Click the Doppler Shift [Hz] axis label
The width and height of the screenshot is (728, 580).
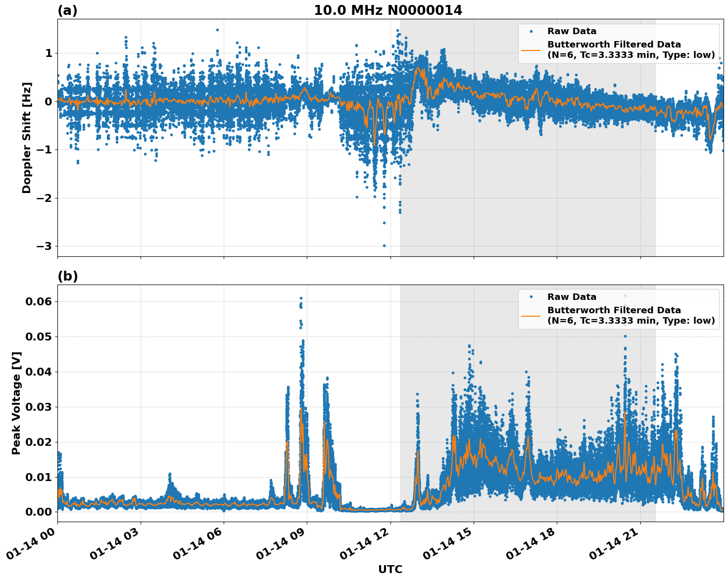click(30, 134)
